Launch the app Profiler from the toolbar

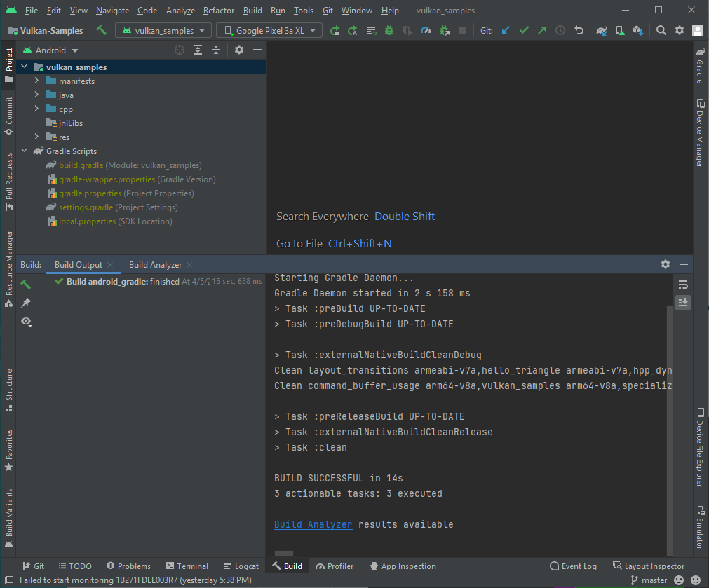[424, 31]
